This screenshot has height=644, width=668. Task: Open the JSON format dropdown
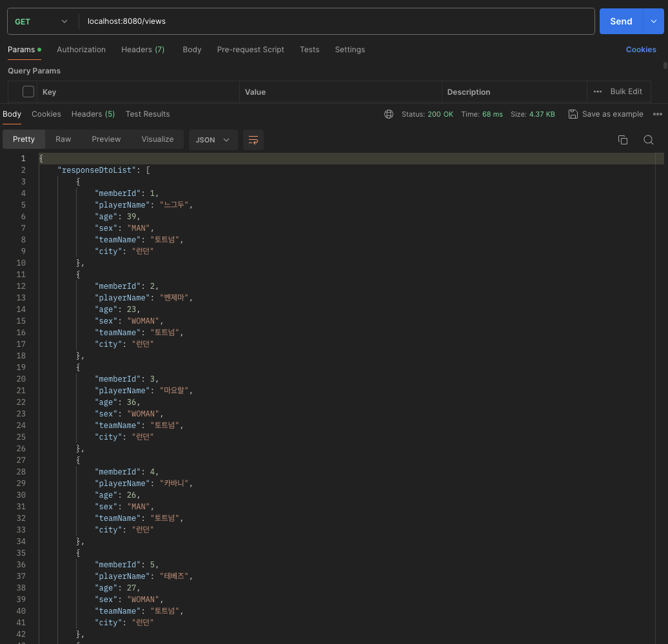213,140
